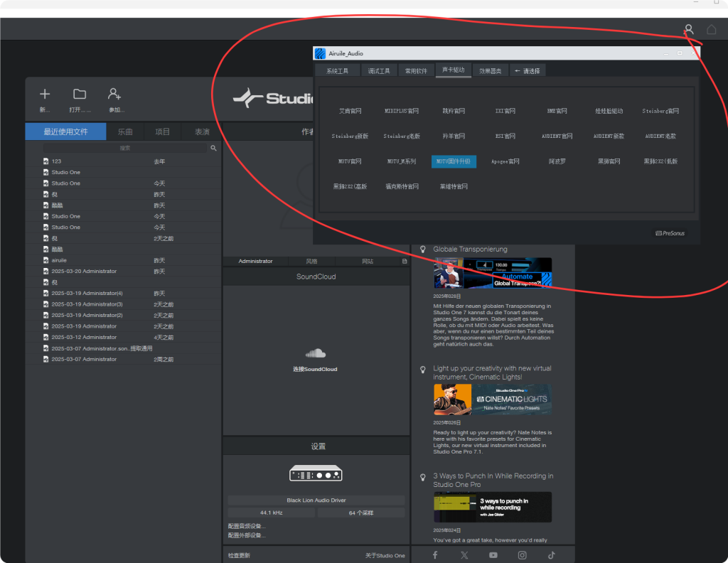Click the file icon of the airuile entry
This screenshot has height=563, width=728.
(x=46, y=260)
